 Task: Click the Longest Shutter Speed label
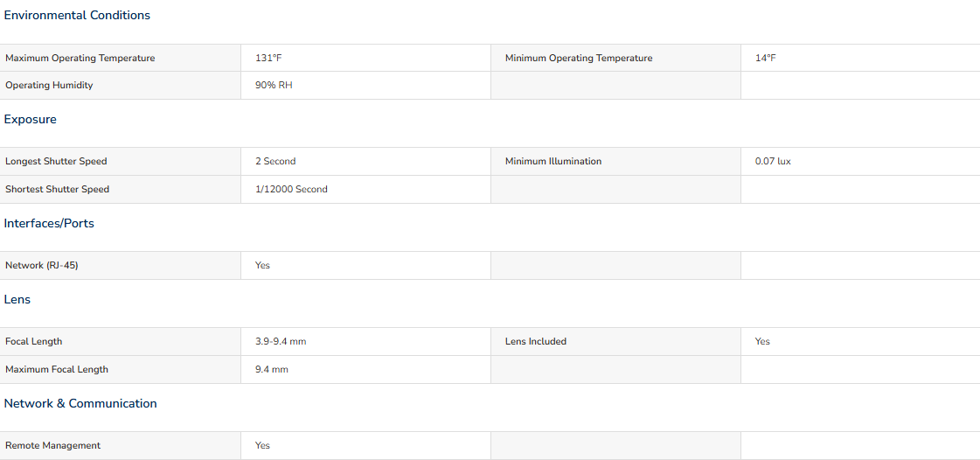[56, 161]
